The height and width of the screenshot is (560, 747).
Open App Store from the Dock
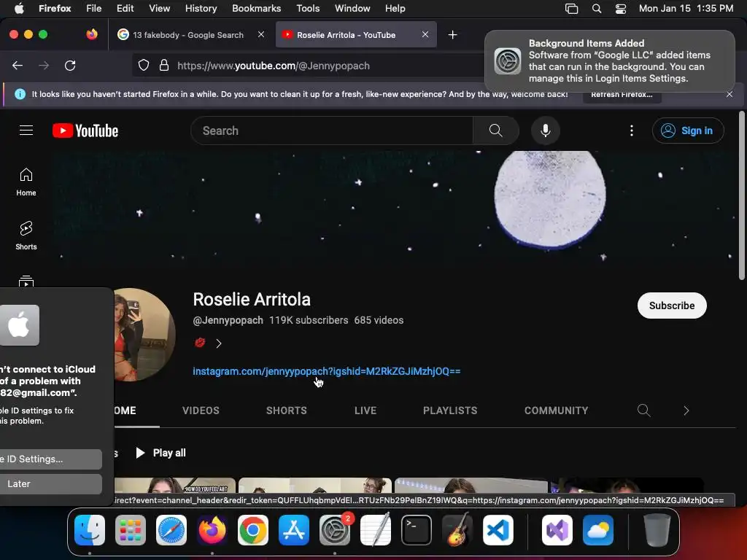(x=294, y=530)
